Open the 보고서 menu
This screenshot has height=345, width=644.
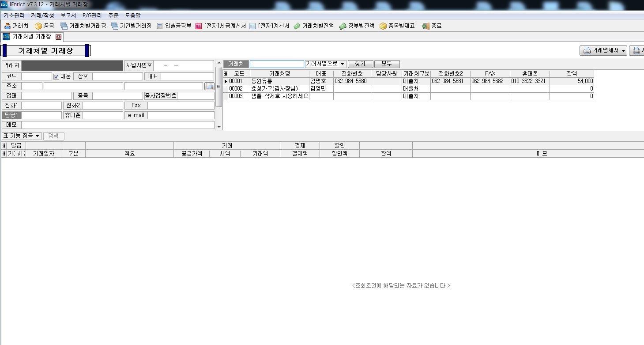pos(68,15)
